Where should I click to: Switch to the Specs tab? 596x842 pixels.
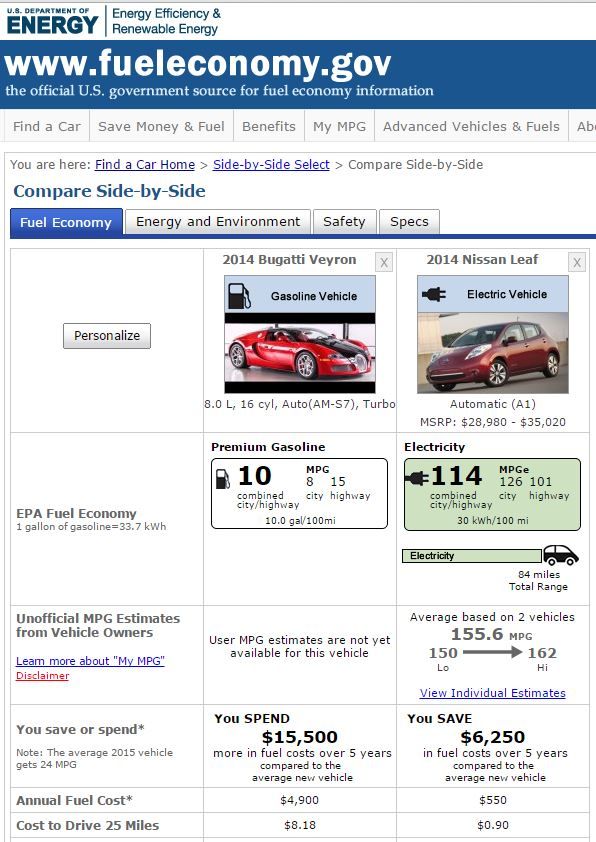409,222
